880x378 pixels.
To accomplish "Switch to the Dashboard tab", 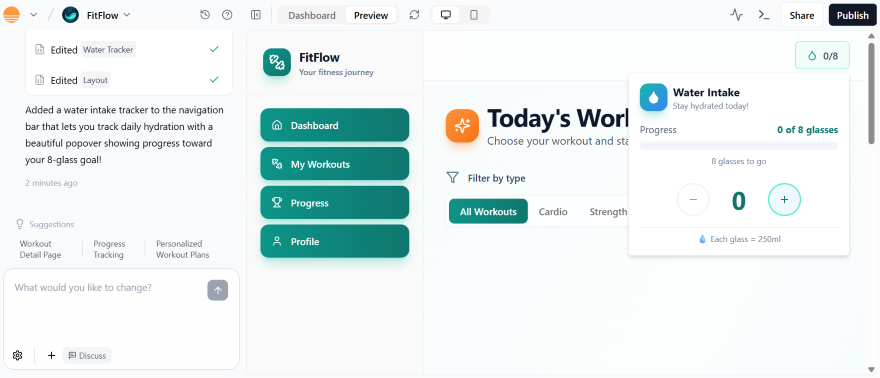I will [312, 15].
